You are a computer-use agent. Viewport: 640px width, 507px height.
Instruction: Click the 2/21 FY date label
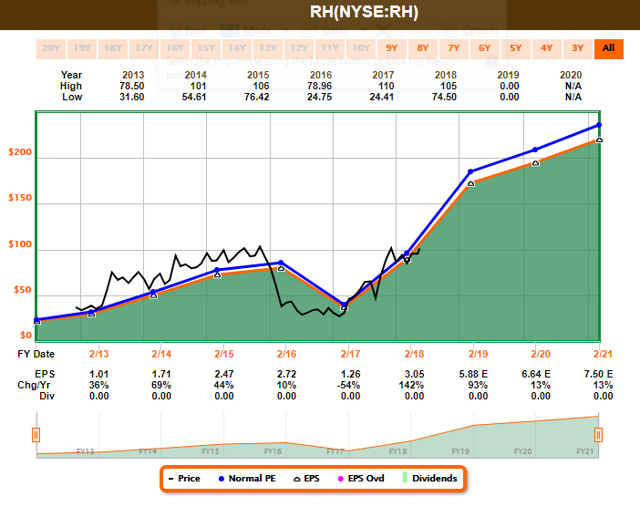(x=603, y=354)
